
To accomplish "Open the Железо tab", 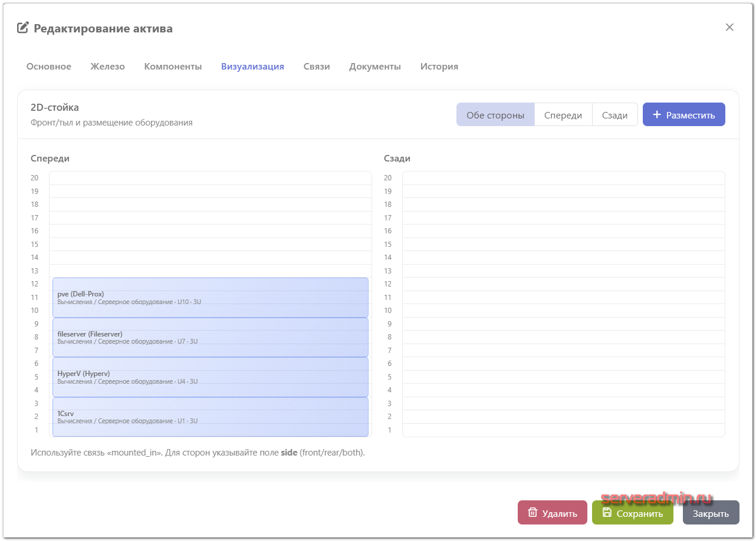I will pos(107,67).
